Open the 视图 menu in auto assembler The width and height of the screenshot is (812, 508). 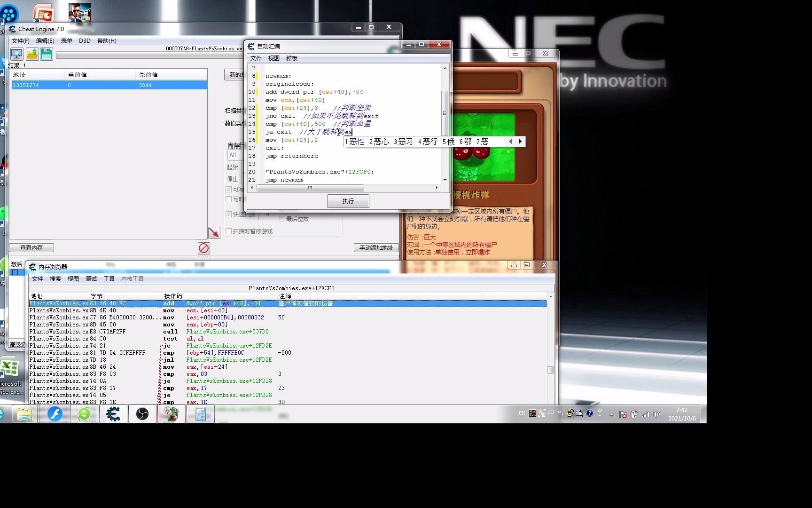[x=274, y=58]
